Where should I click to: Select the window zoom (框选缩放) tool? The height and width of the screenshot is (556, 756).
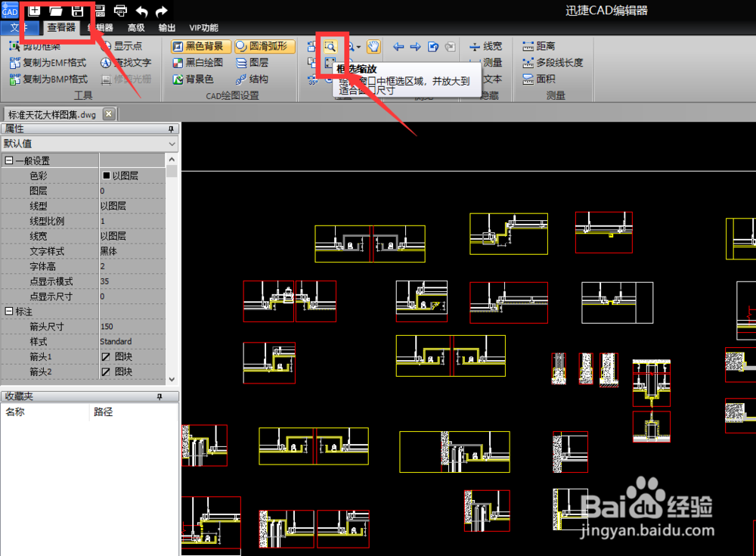(330, 46)
